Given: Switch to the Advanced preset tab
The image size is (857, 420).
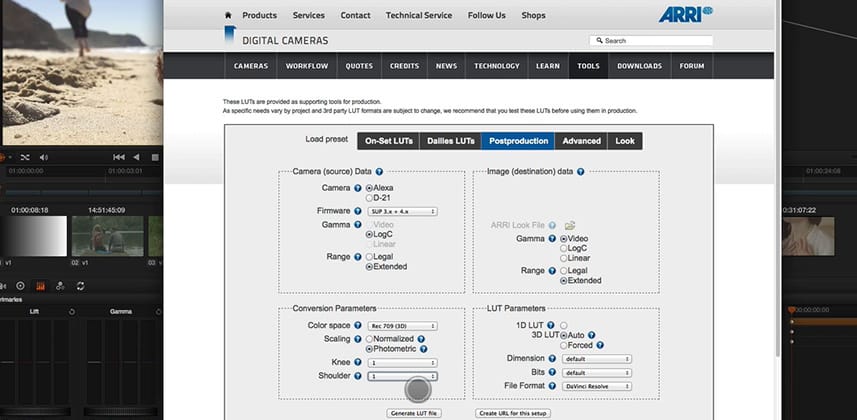Looking at the screenshot, I should click(581, 141).
